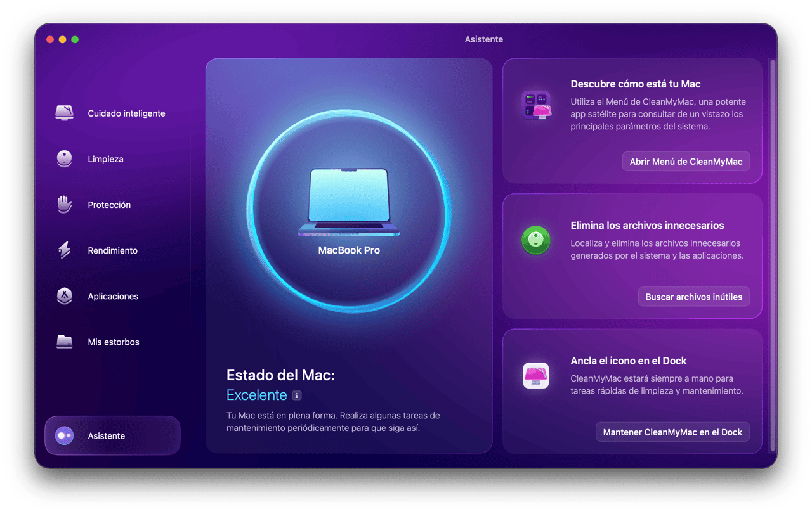Screen dimensions: 812x514
Task: Click the Excelente status text
Action: pyautogui.click(x=257, y=395)
